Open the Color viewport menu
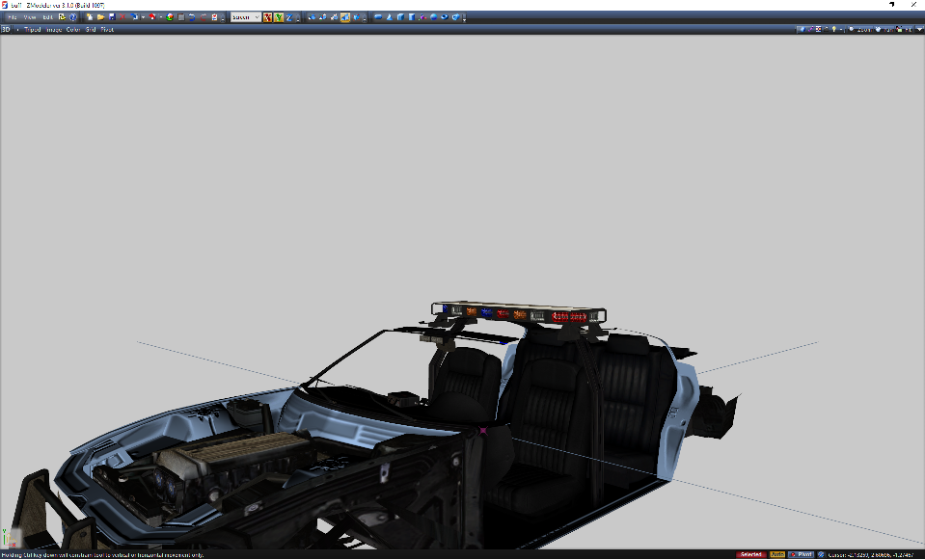 pyautogui.click(x=73, y=30)
